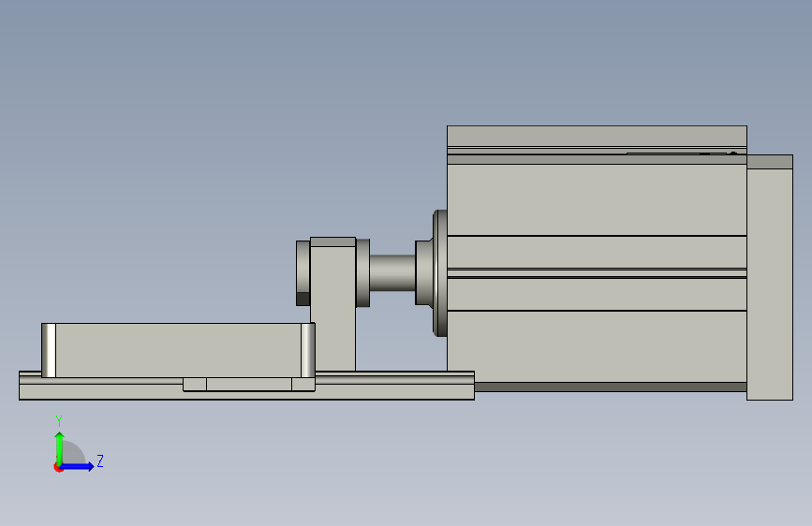812x526 pixels.
Task: Click the gray quarter-circle plane of the orientation triad
Action: click(72, 452)
